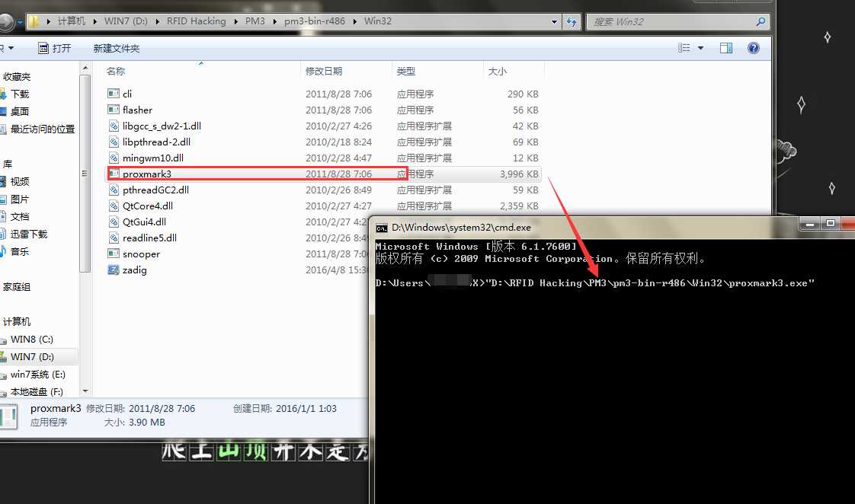The height and width of the screenshot is (504, 855).
Task: Open the 文档 library in sidebar
Action: point(20,216)
